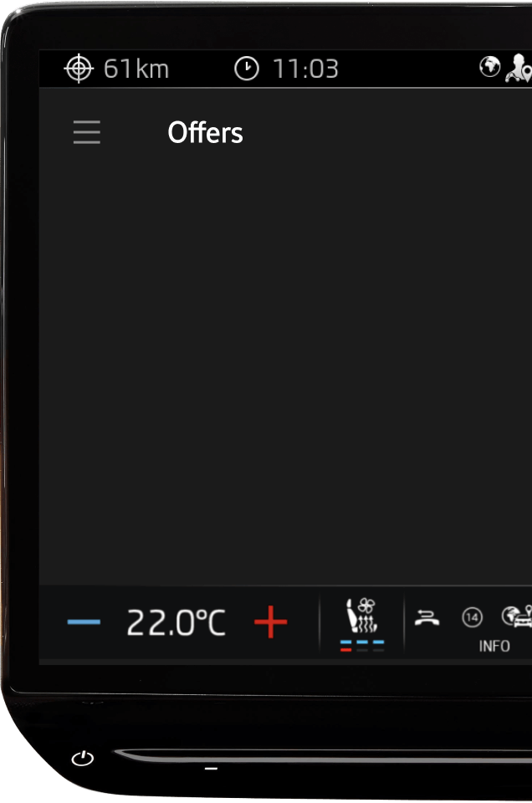Decrease temperature with the blue minus
532x803 pixels.
(84, 622)
